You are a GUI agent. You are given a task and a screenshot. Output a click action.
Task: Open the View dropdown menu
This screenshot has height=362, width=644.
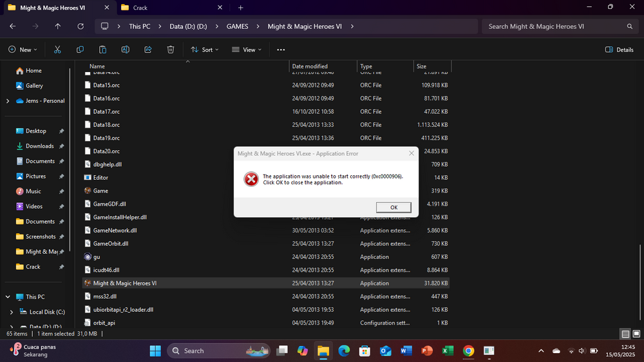click(x=247, y=50)
